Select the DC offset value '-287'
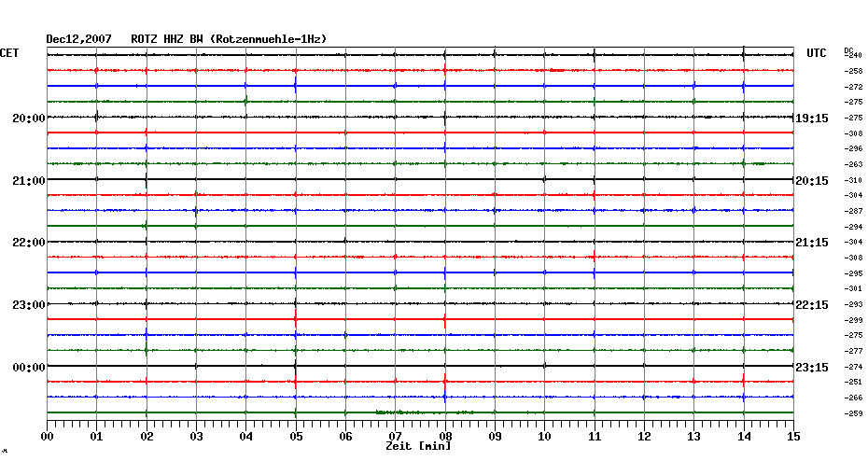The height and width of the screenshot is (461, 868). [x=854, y=212]
